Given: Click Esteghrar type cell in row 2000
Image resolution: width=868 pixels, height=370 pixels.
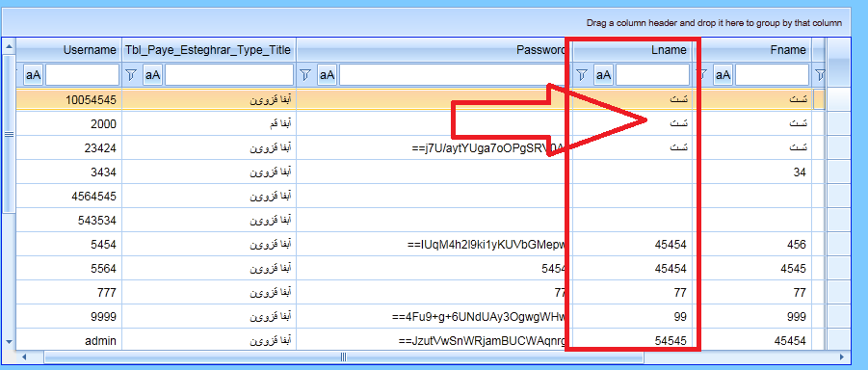Looking at the screenshot, I should pyautogui.click(x=209, y=124).
